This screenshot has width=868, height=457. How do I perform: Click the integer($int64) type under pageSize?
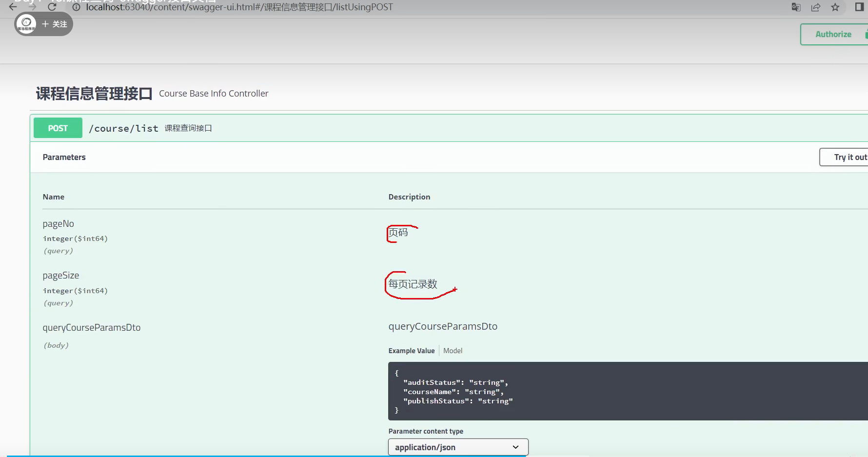pos(75,291)
